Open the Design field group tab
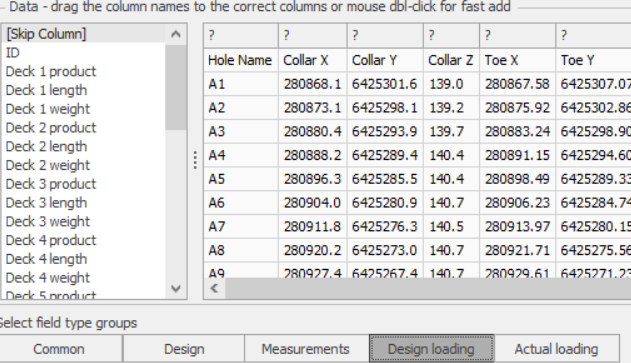 [184, 349]
